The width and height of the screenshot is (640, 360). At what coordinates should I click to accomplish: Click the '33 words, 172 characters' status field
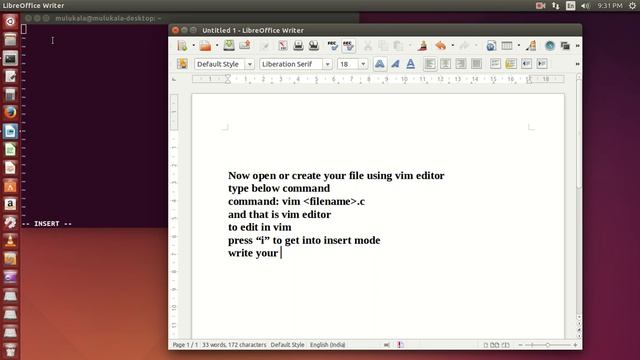[x=234, y=345]
